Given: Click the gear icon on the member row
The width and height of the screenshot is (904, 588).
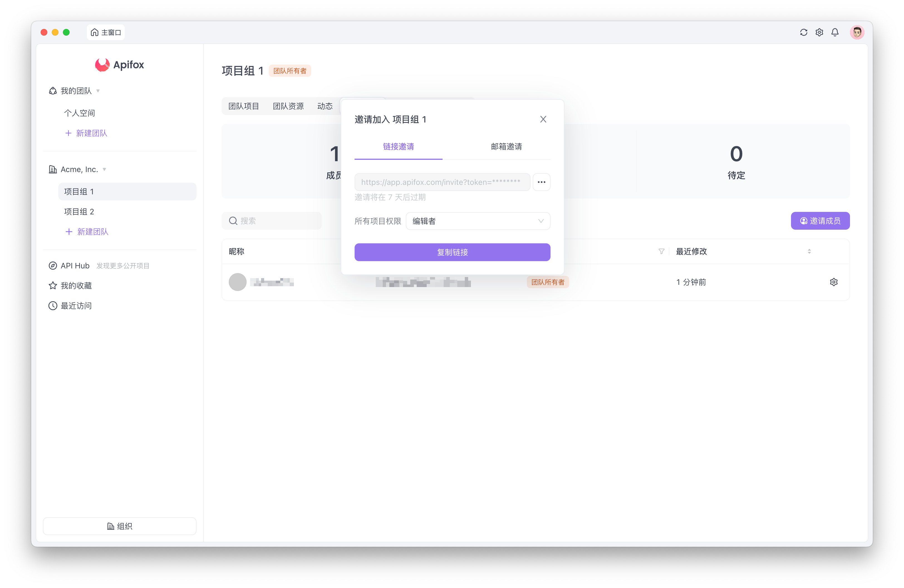Looking at the screenshot, I should [x=834, y=282].
